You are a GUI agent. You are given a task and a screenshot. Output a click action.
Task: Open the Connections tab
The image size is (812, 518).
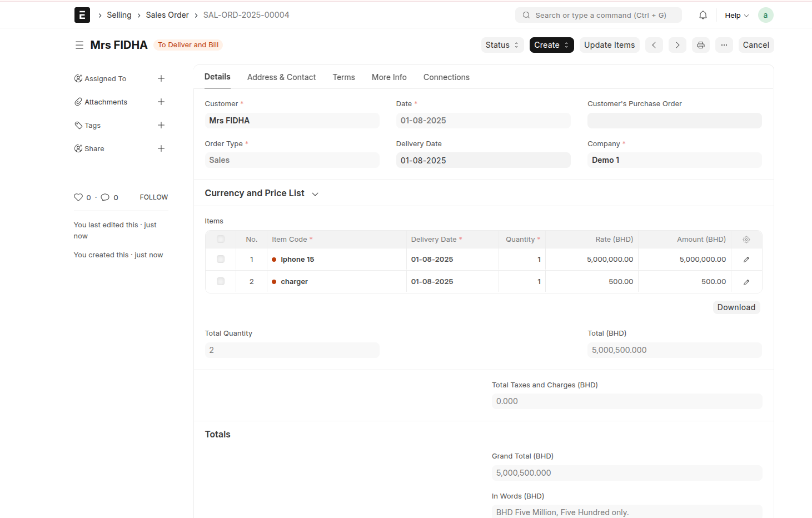click(x=446, y=77)
